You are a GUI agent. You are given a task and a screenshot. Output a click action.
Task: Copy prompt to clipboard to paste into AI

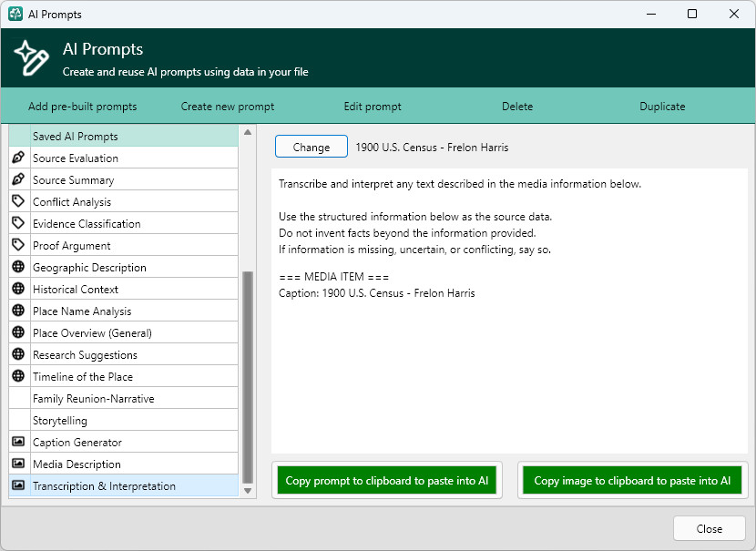coord(387,480)
